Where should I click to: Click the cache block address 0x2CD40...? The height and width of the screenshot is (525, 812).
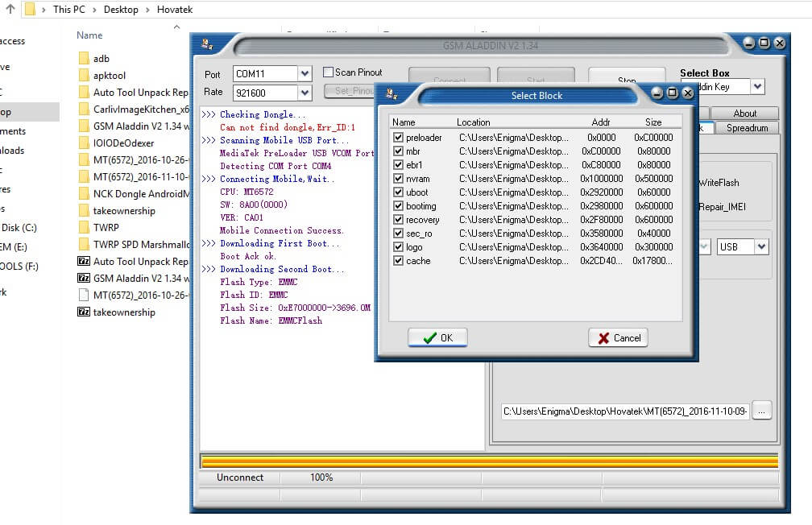[601, 261]
